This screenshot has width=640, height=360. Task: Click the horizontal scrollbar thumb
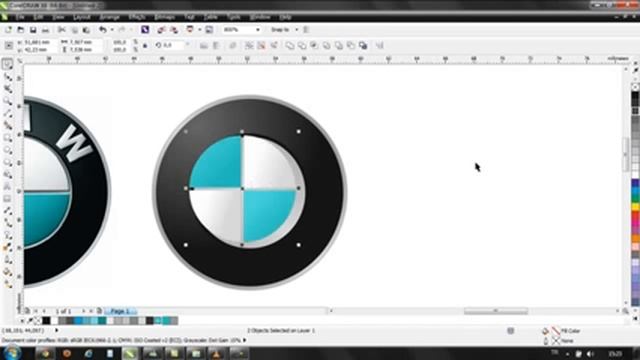pos(496,311)
